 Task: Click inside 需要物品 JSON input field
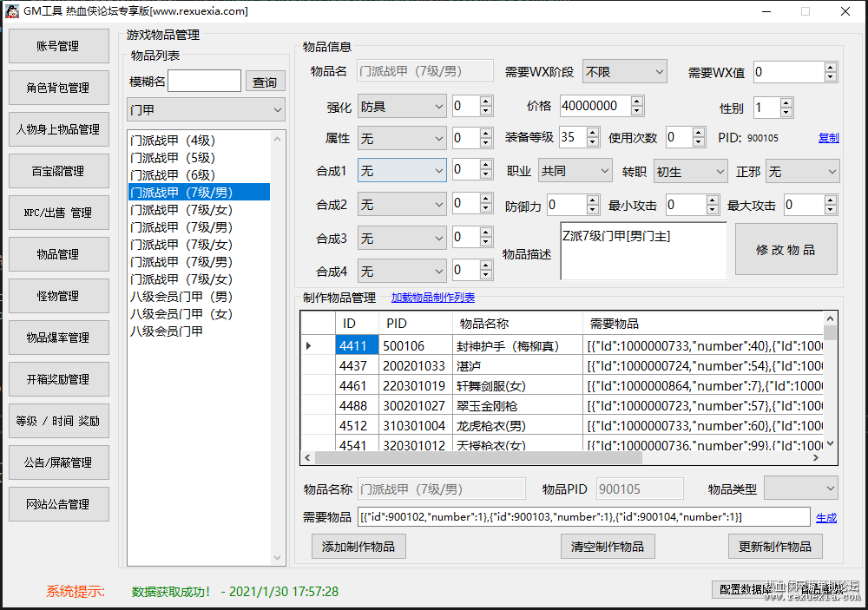(584, 517)
